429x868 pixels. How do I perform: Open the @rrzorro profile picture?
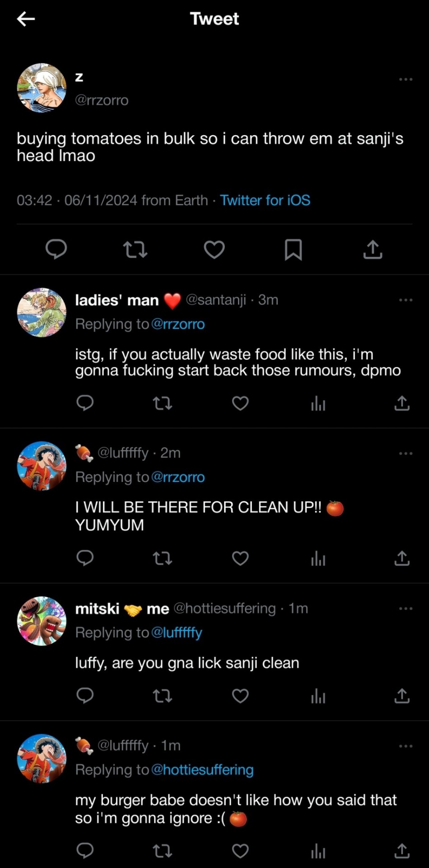pos(42,88)
